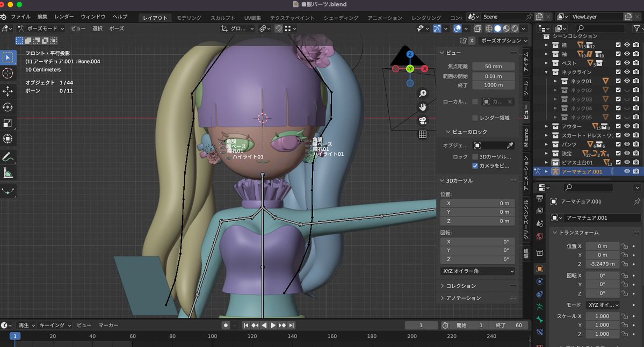Open the UV編集 workspace tab

point(252,18)
